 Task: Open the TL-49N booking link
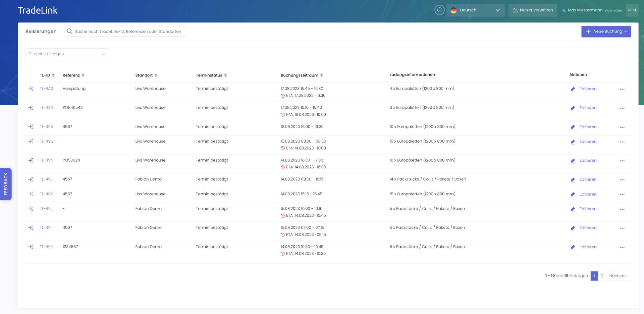(x=47, y=160)
